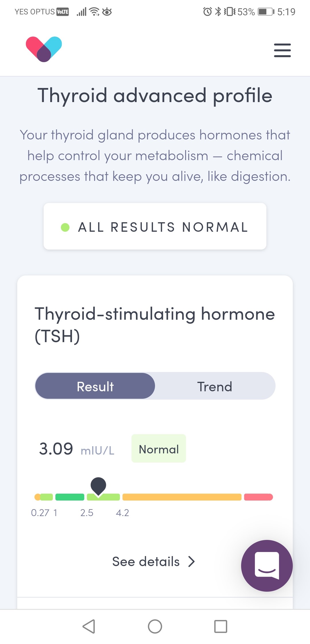Image resolution: width=310 pixels, height=644 pixels.
Task: Tap the dark green optimal range segment
Action: [x=70, y=497]
